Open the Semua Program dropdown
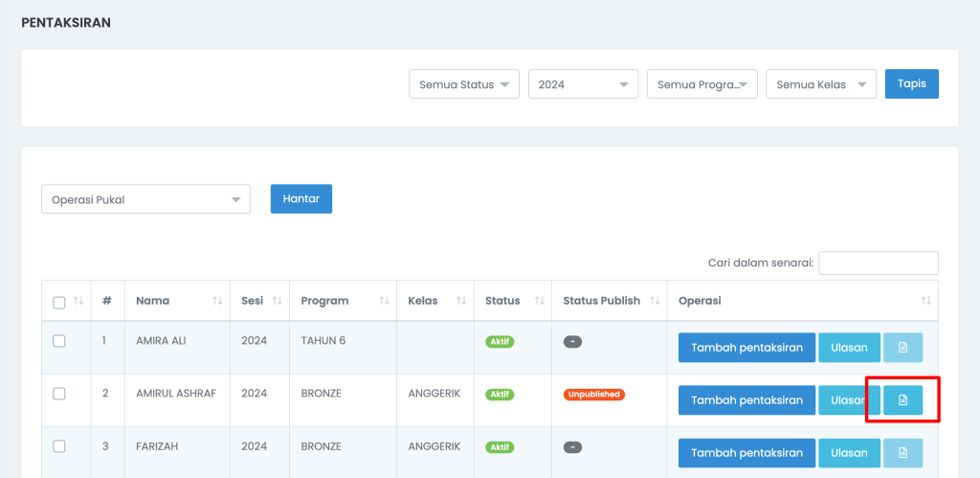This screenshot has height=478, width=980. pyautogui.click(x=702, y=84)
